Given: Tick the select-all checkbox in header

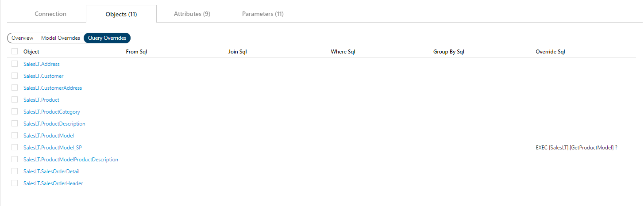Looking at the screenshot, I should (x=15, y=52).
